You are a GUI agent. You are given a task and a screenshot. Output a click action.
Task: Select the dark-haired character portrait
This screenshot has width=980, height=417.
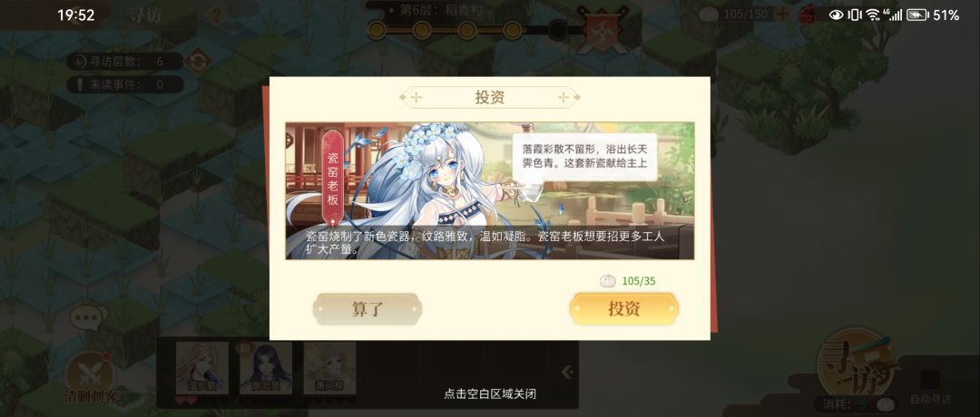click(266, 368)
